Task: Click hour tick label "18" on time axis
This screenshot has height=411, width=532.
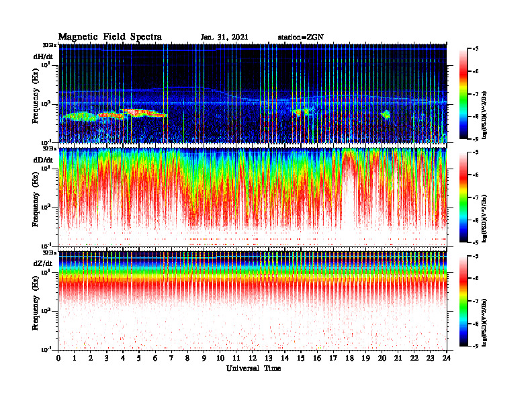Action: (x=349, y=359)
